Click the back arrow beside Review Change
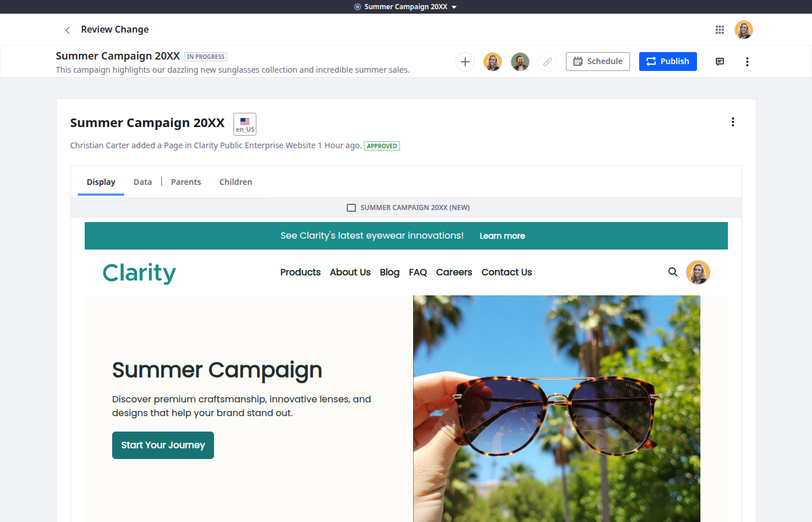 pyautogui.click(x=68, y=30)
